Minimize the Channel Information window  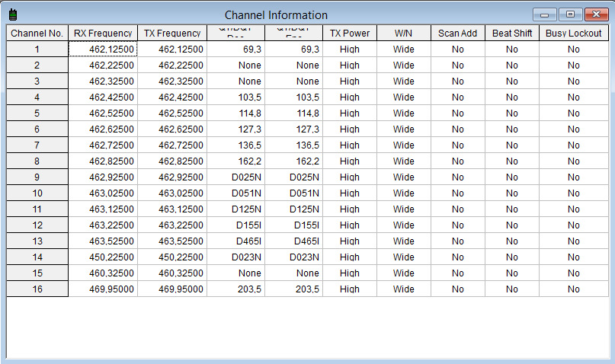pos(544,14)
